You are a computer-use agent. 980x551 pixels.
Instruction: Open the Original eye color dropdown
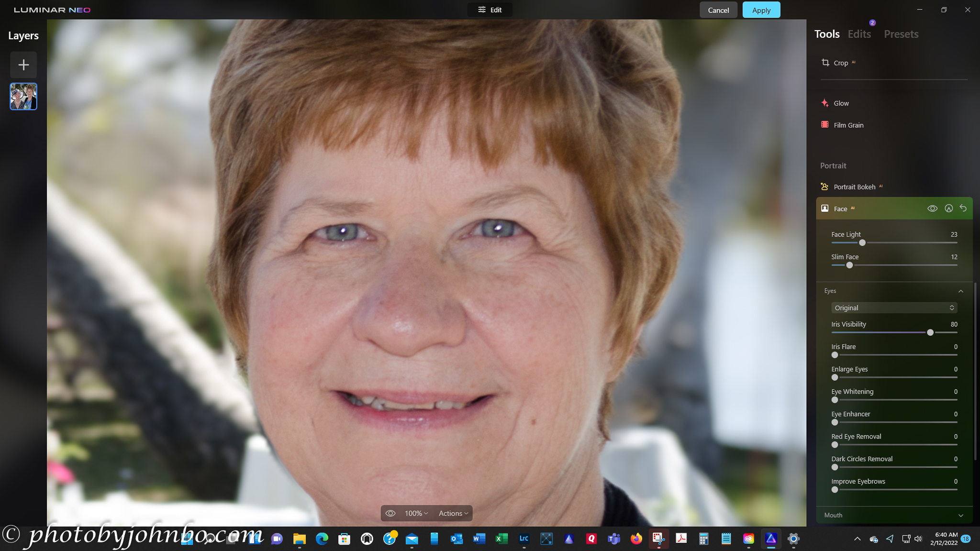point(893,308)
